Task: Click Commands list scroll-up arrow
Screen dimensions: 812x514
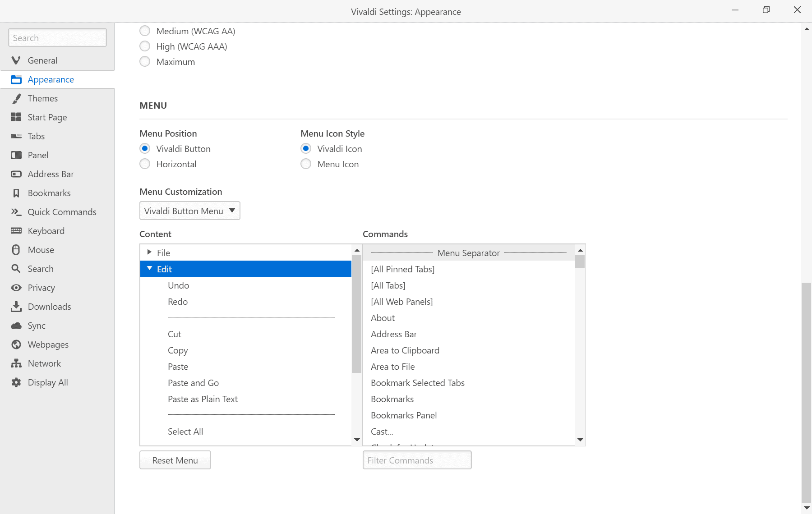Action: point(580,250)
